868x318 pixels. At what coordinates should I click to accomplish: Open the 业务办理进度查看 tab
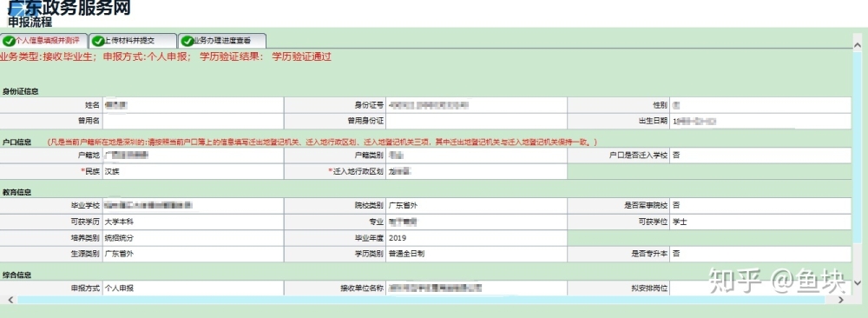click(222, 41)
